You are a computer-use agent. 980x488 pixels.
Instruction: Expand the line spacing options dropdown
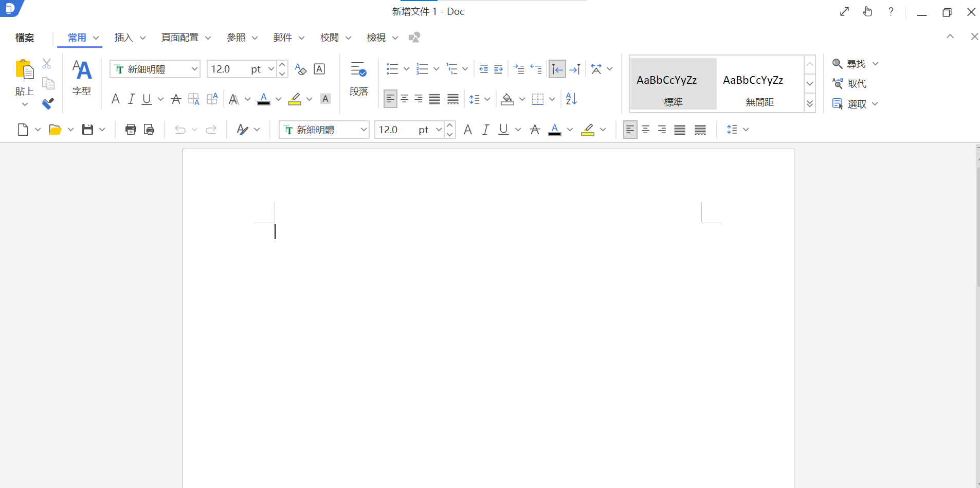click(486, 99)
